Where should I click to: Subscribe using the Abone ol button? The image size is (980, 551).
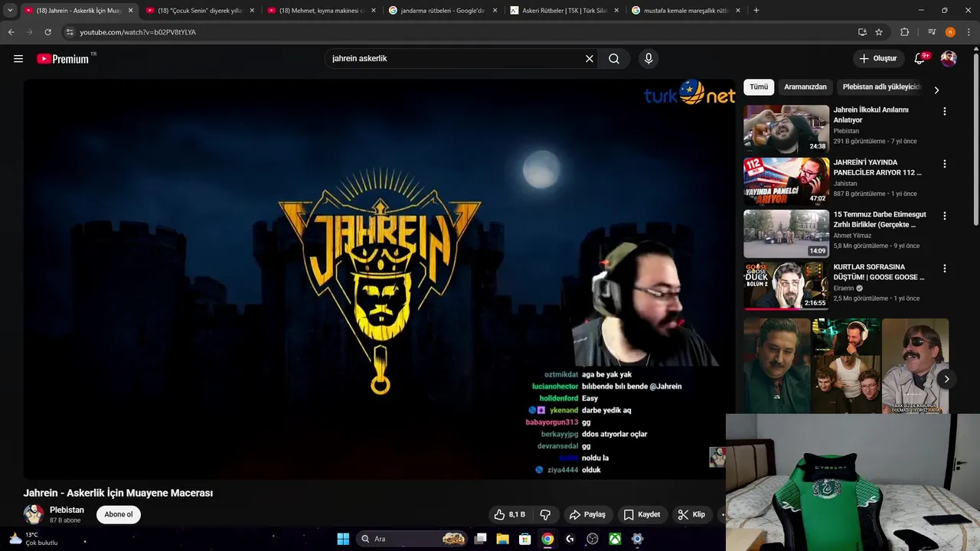[x=119, y=514]
